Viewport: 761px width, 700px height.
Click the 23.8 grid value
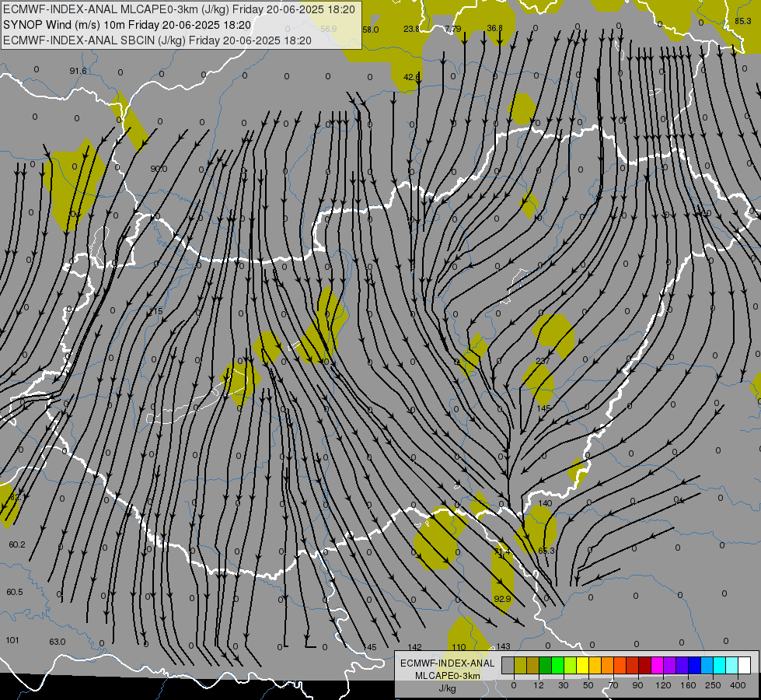[x=411, y=29]
